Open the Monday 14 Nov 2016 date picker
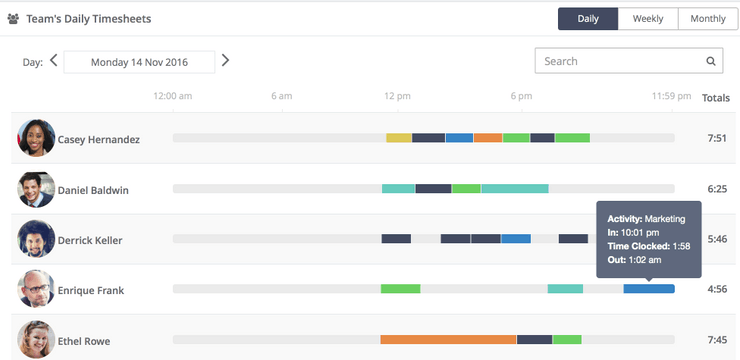Image resolution: width=740 pixels, height=360 pixels. [139, 62]
